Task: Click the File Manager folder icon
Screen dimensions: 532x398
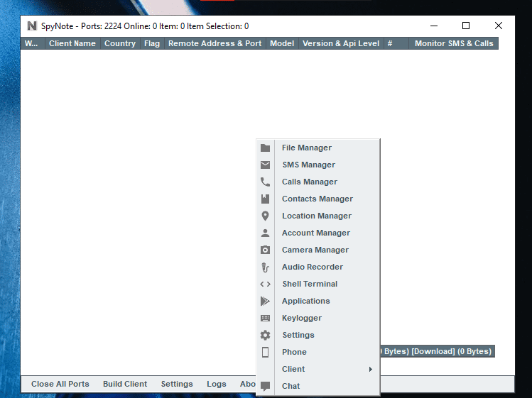Action: [266, 148]
